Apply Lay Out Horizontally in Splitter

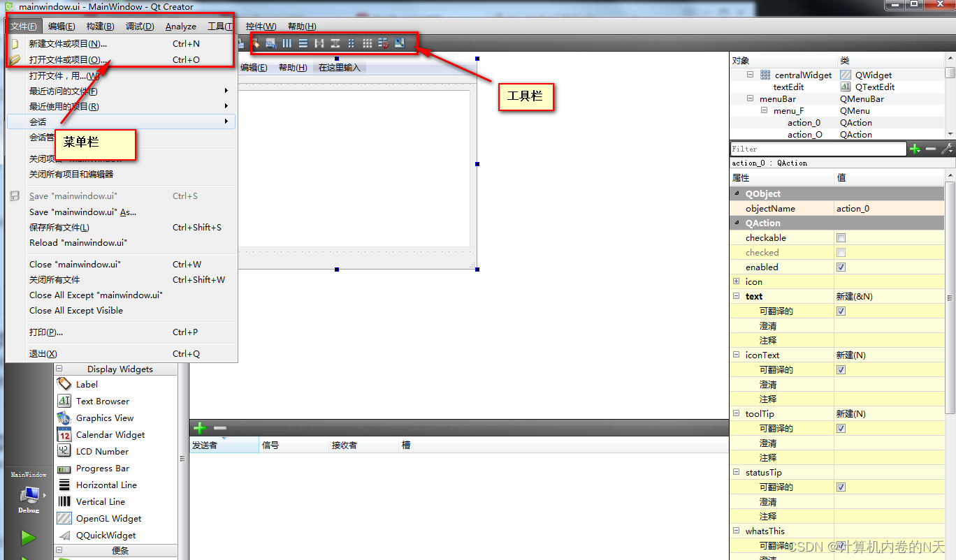(x=319, y=43)
